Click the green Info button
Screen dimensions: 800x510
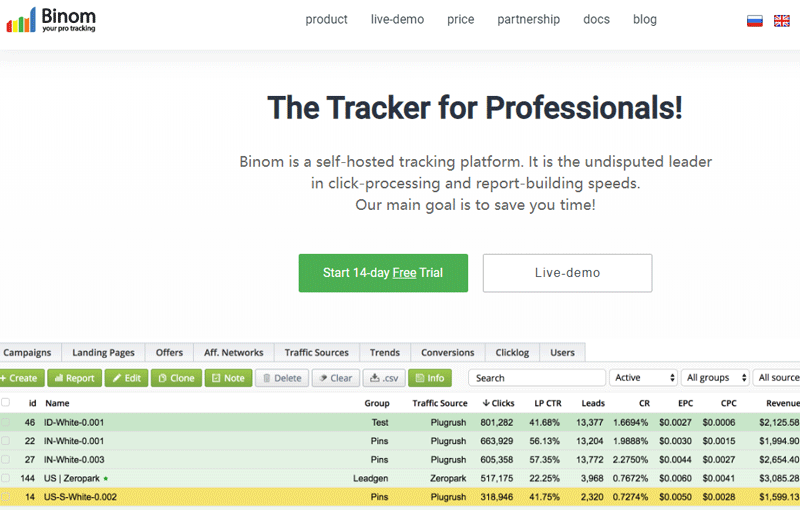(429, 378)
